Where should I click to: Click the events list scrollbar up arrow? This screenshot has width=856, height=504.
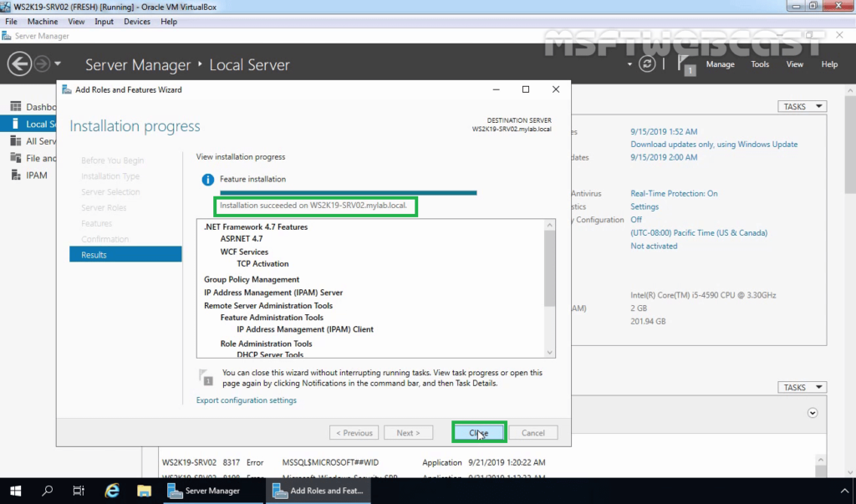click(821, 461)
